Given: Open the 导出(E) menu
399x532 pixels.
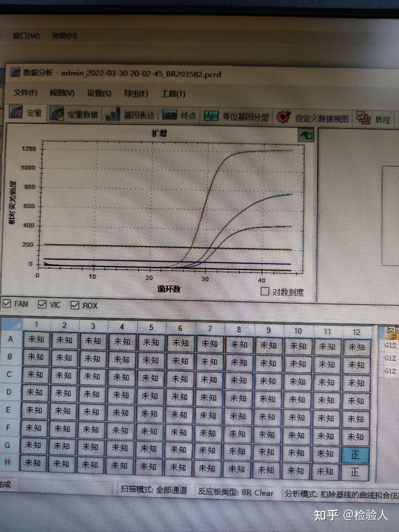Looking at the screenshot, I should coord(136,94).
